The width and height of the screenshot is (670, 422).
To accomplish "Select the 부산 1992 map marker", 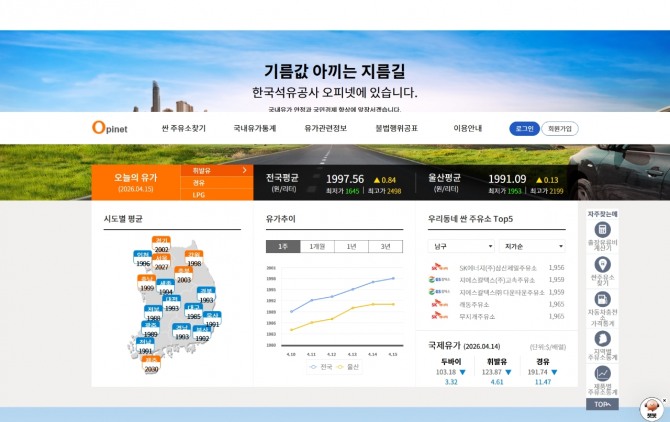I will pos(202,334).
